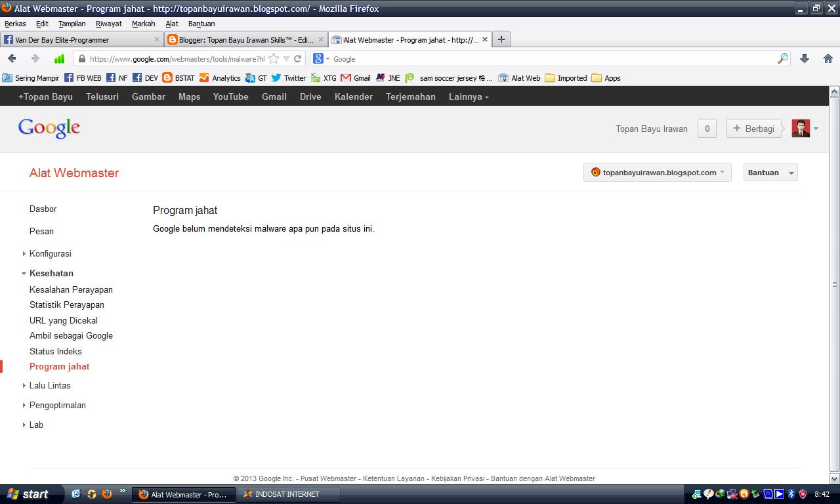Click the Google logo

tap(49, 129)
